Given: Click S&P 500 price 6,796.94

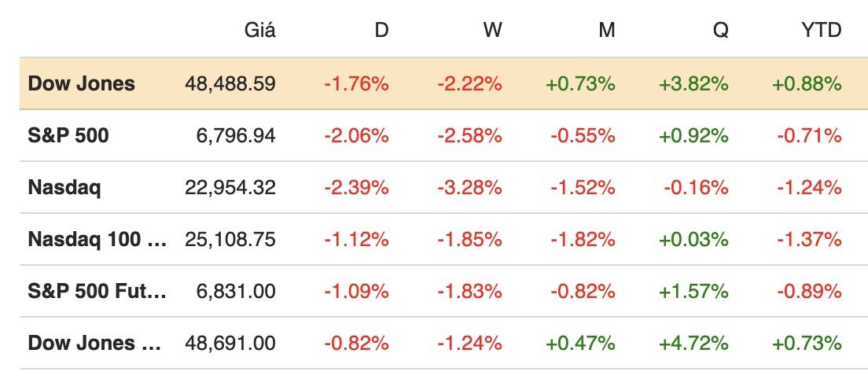Looking at the screenshot, I should tap(236, 135).
